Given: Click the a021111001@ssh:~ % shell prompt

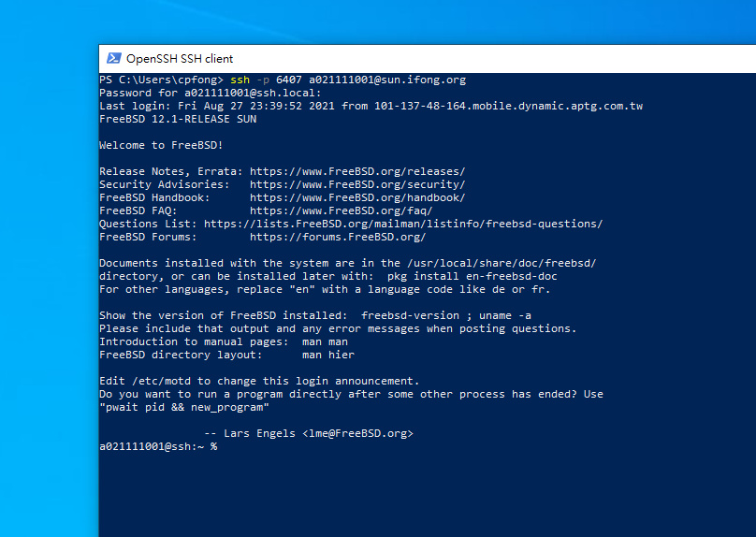Looking at the screenshot, I should click(157, 447).
